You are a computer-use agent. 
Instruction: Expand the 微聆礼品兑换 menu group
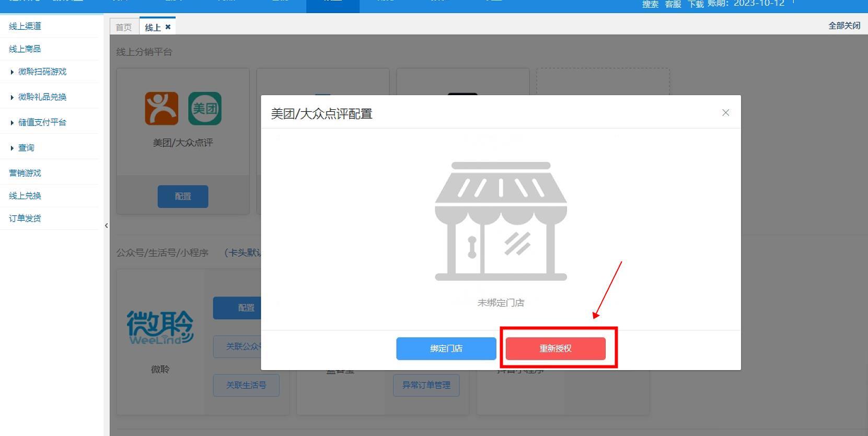pos(42,97)
